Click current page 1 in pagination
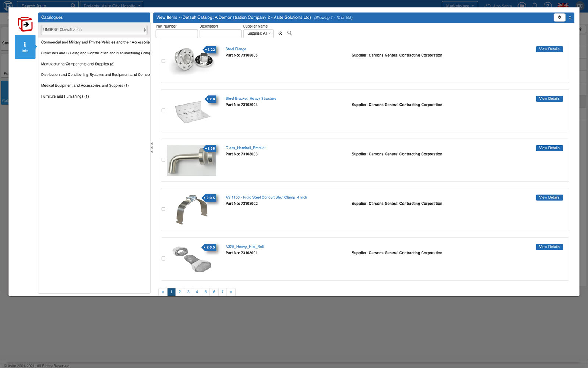The width and height of the screenshot is (588, 368). pyautogui.click(x=171, y=292)
